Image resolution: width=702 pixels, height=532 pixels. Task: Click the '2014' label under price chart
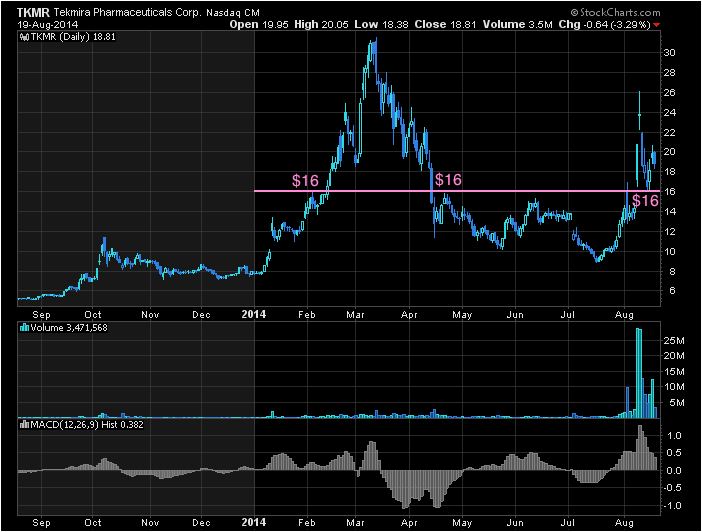tap(254, 314)
